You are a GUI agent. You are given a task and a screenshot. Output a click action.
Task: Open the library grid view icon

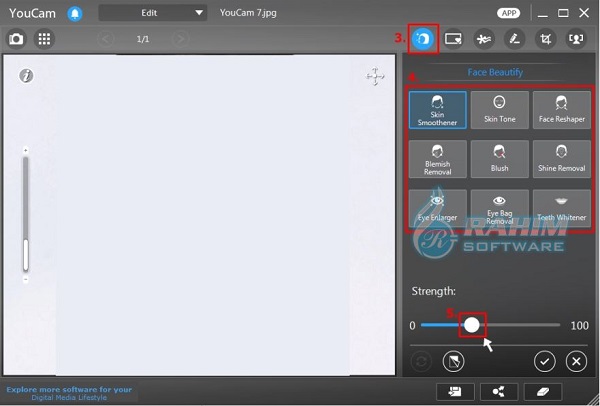tap(44, 39)
